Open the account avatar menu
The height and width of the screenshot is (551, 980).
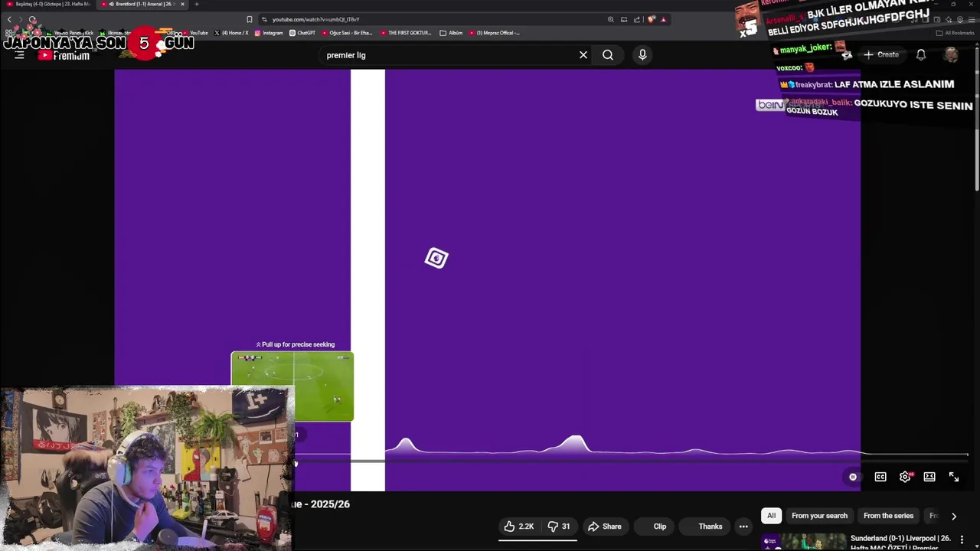(951, 54)
